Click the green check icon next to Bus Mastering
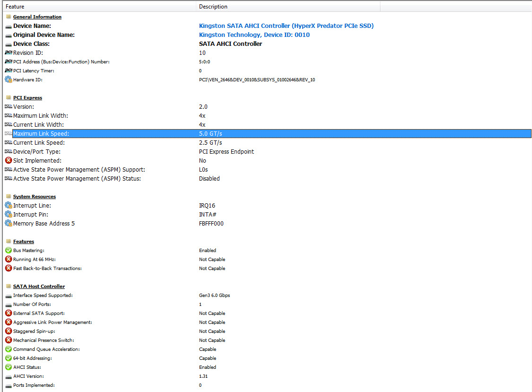532x392 pixels. pos(9,250)
